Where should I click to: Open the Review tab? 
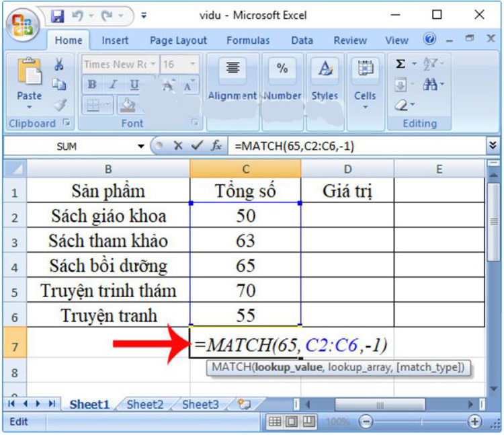(x=350, y=40)
